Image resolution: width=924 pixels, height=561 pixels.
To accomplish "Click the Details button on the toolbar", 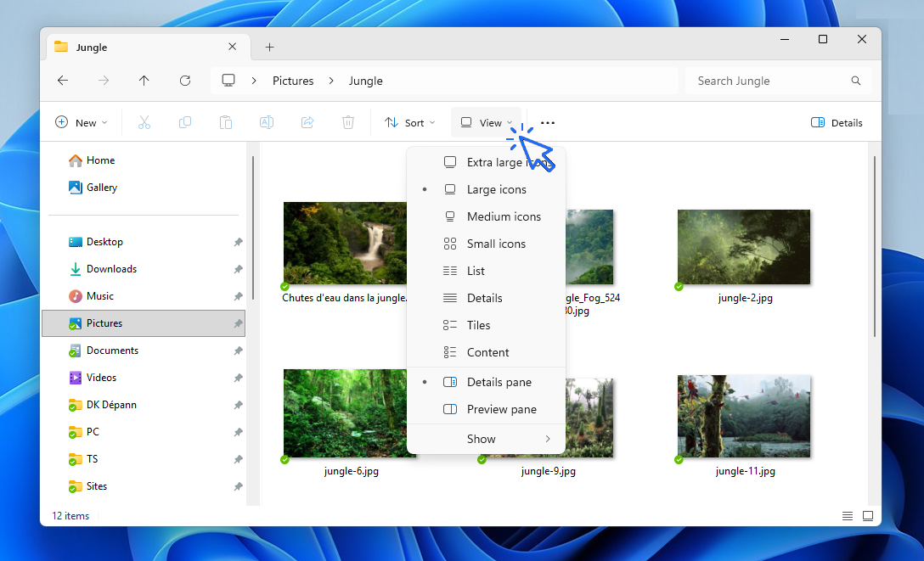I will pos(837,123).
